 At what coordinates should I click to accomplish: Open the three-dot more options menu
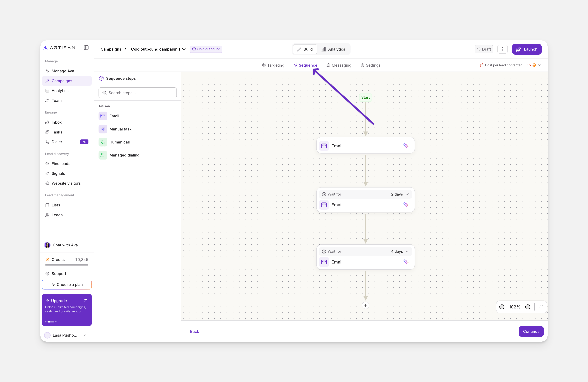[502, 49]
